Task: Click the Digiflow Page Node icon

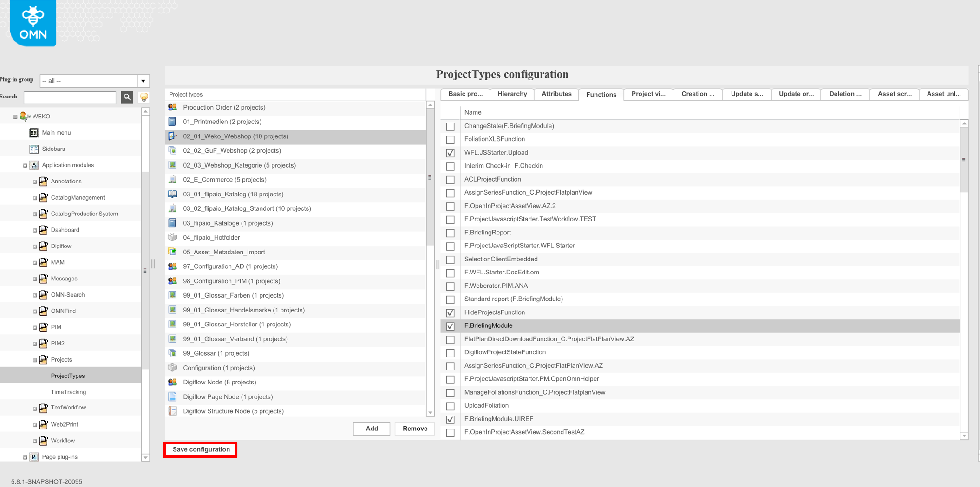Action: click(172, 397)
